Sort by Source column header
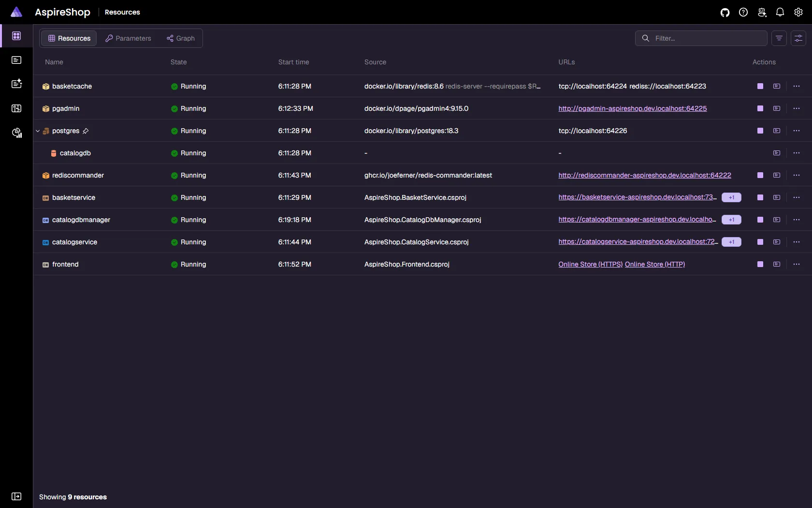The width and height of the screenshot is (812, 508). pyautogui.click(x=375, y=62)
